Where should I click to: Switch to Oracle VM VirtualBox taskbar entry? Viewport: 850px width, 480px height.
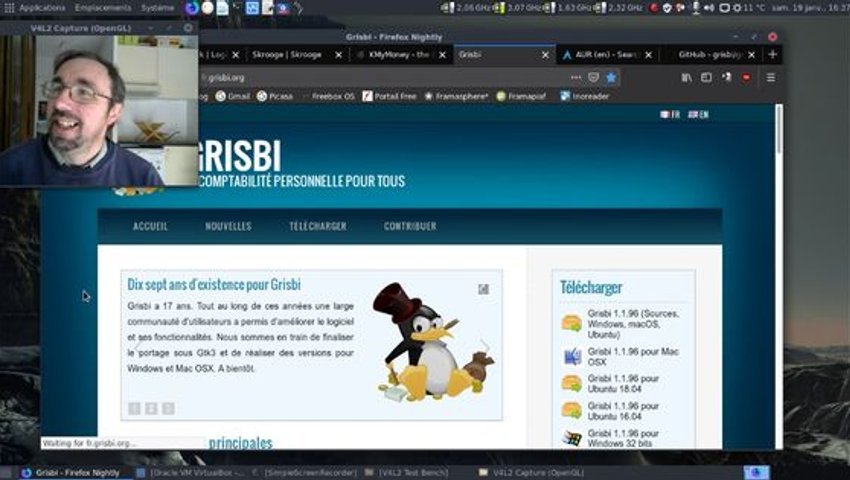[190, 473]
